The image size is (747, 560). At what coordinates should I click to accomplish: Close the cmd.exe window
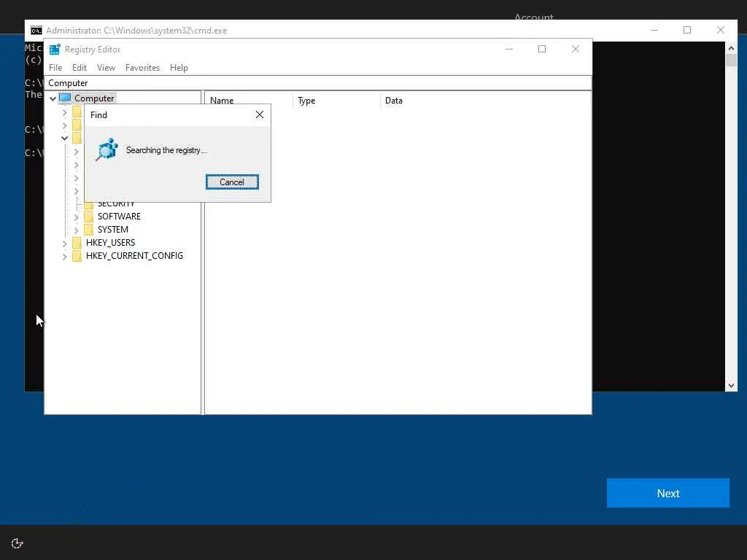[720, 30]
